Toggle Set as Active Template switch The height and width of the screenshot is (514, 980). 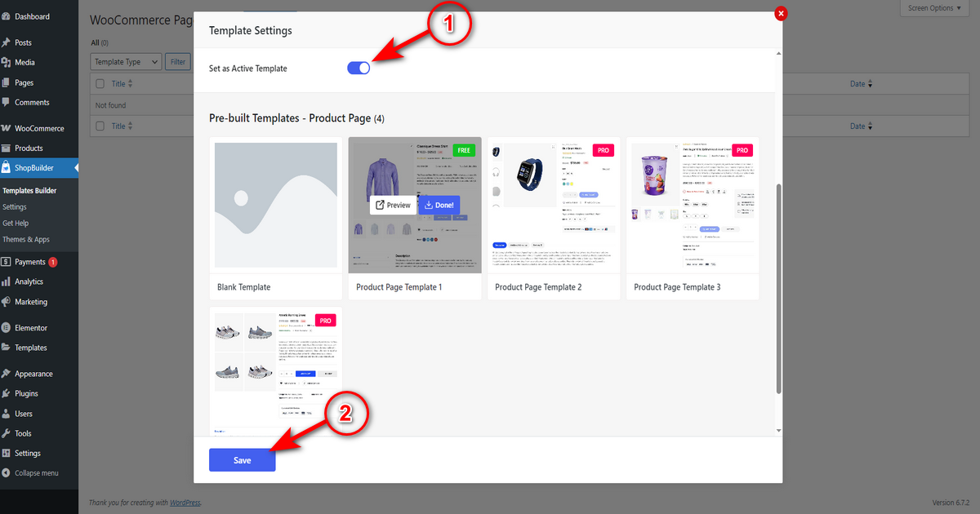[359, 69]
